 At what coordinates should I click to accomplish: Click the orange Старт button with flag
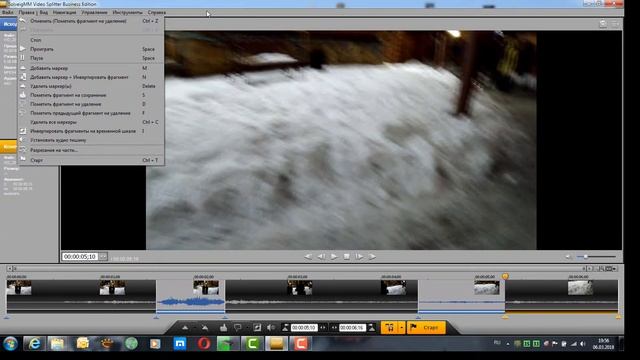pyautogui.click(x=426, y=328)
